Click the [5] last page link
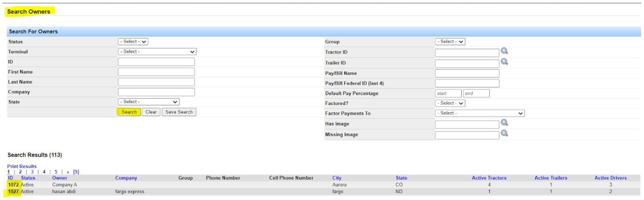The width and height of the screenshot is (644, 200). (76, 172)
